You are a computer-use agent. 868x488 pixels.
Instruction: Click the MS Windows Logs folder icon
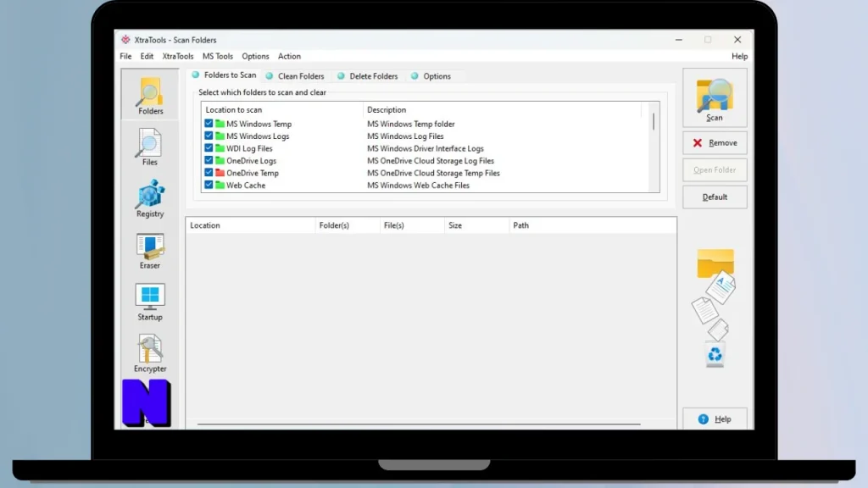[x=220, y=136]
